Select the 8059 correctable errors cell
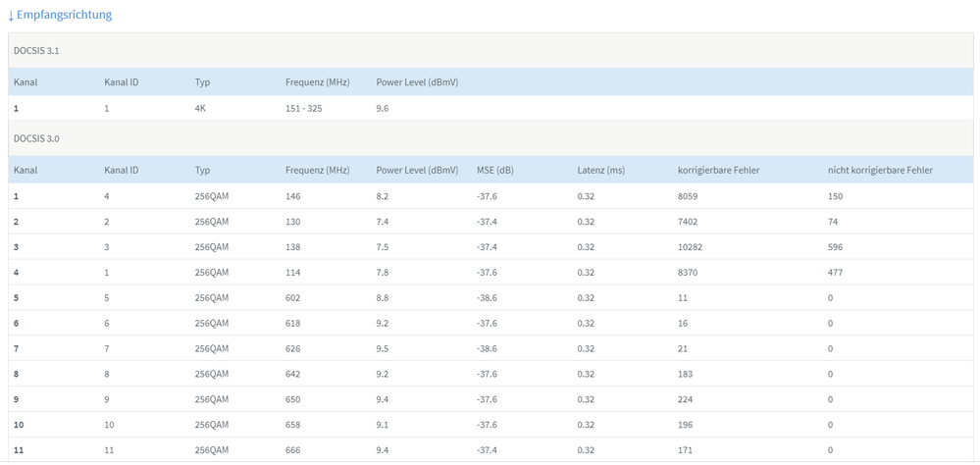Image resolution: width=980 pixels, height=465 pixels. 688,196
